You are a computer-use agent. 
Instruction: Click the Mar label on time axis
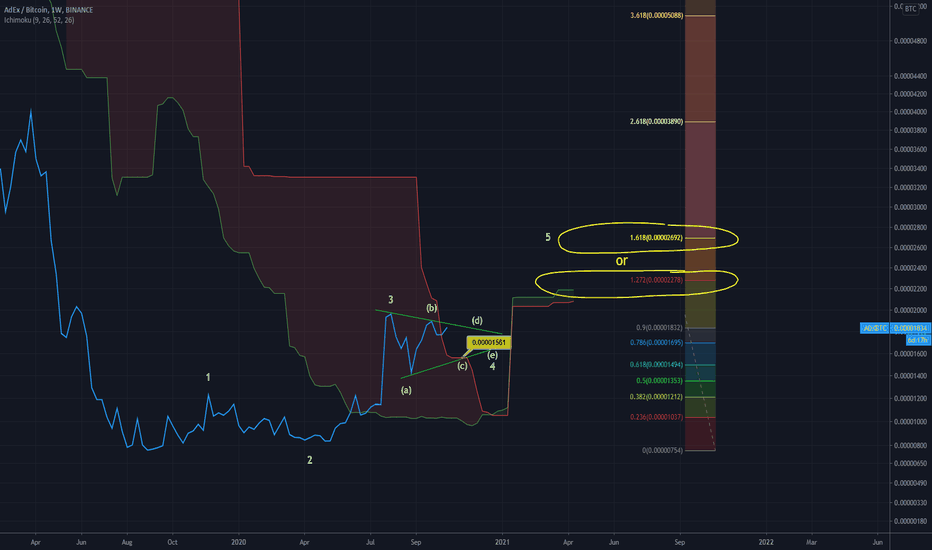(811, 542)
